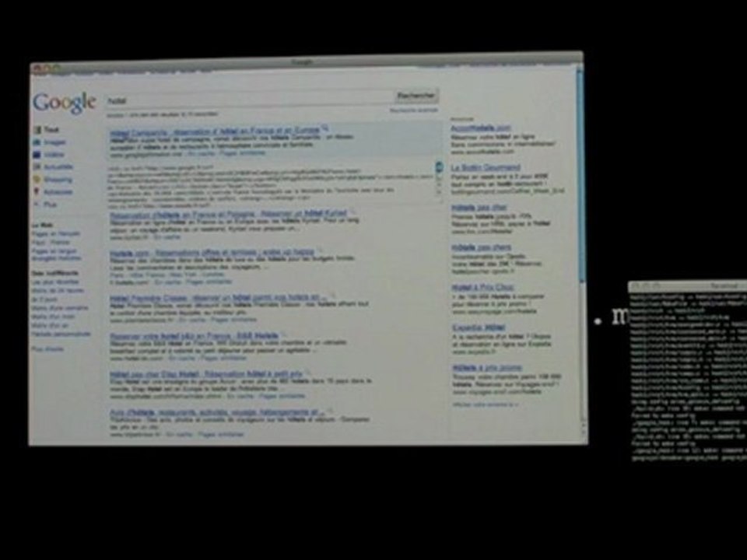Viewport: 747px width, 560px height.
Task: Select the Images filter in the sidebar
Action: pyautogui.click(x=50, y=142)
